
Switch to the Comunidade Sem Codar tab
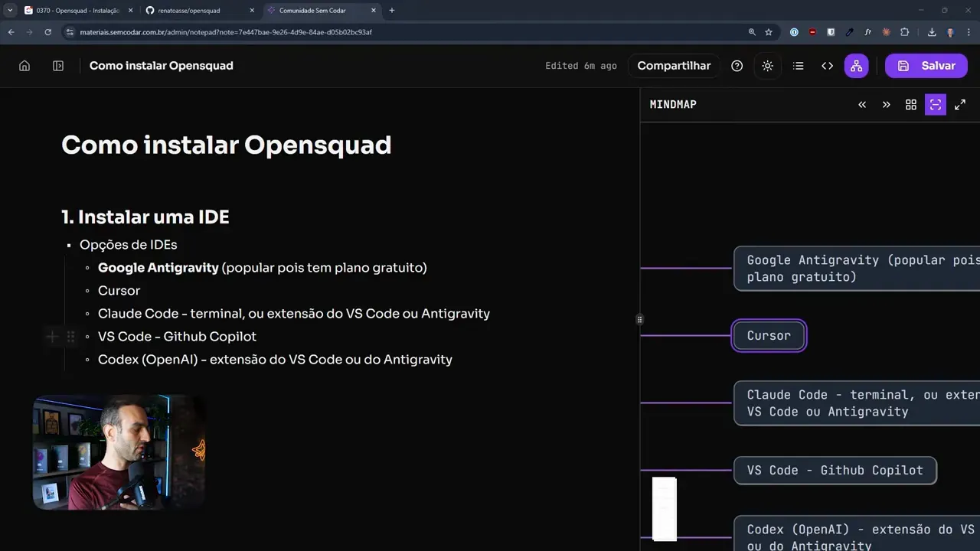point(312,10)
